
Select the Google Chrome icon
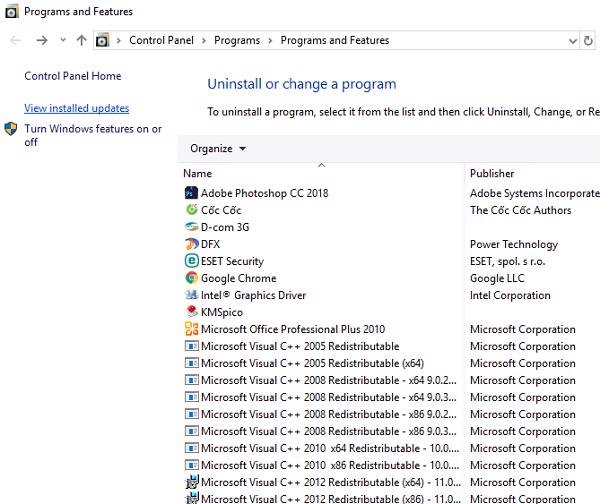(x=192, y=278)
